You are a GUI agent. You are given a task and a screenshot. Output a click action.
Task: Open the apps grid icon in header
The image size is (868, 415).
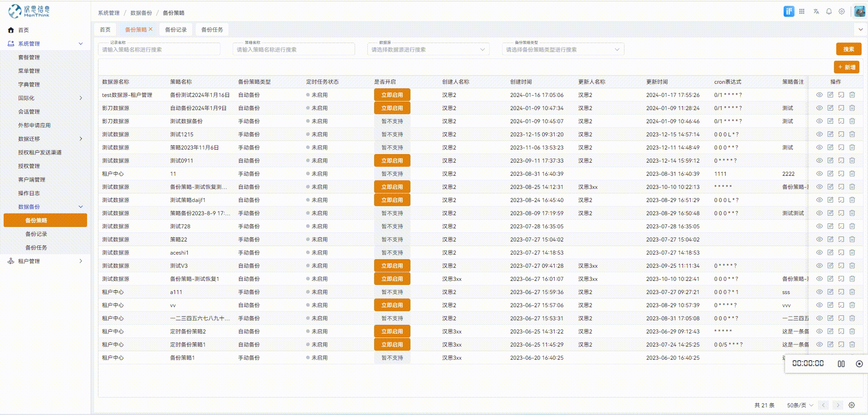pos(802,12)
